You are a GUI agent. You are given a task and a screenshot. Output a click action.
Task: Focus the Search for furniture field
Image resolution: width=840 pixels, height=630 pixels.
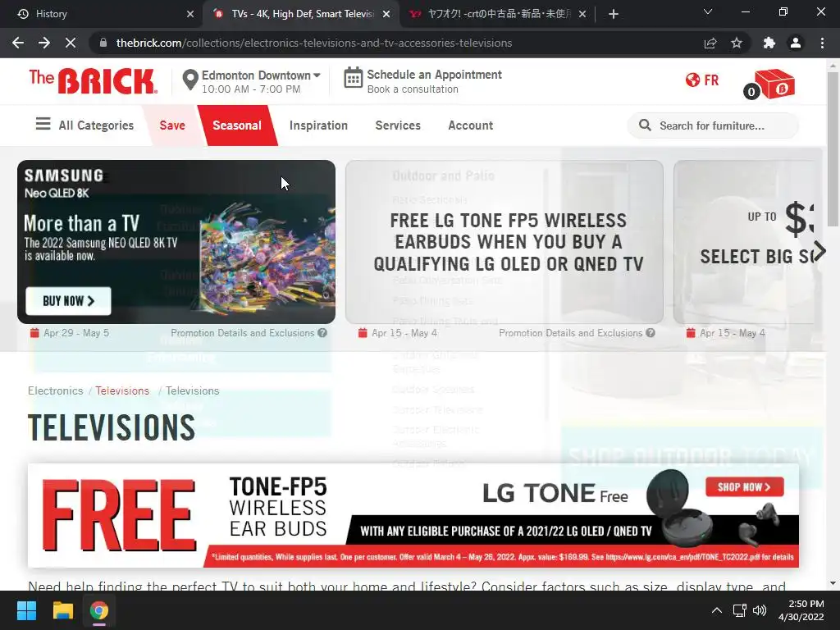coord(713,126)
